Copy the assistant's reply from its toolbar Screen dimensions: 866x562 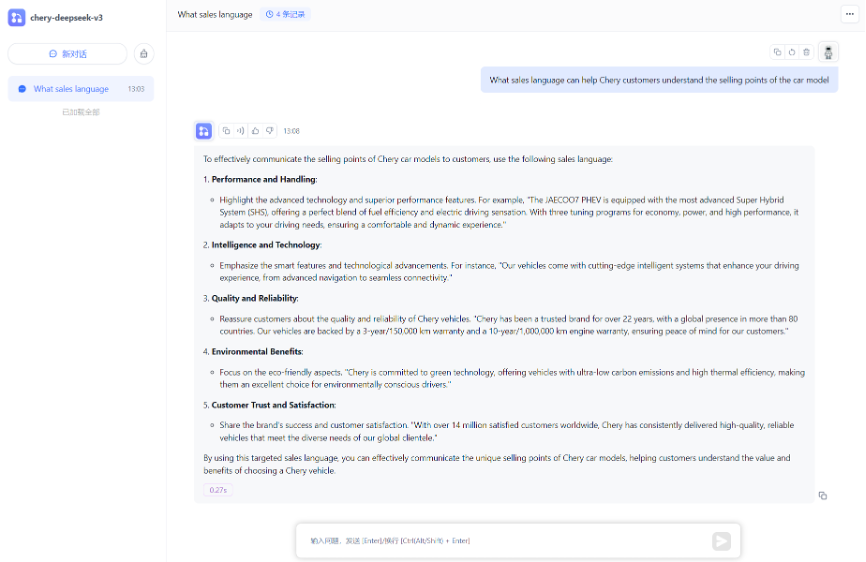click(226, 131)
